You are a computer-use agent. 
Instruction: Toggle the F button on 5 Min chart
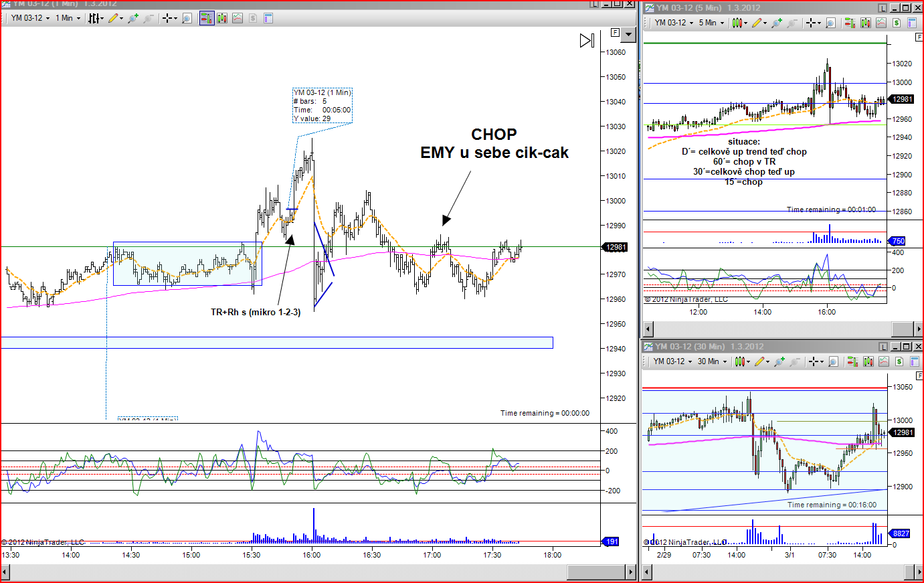click(920, 37)
